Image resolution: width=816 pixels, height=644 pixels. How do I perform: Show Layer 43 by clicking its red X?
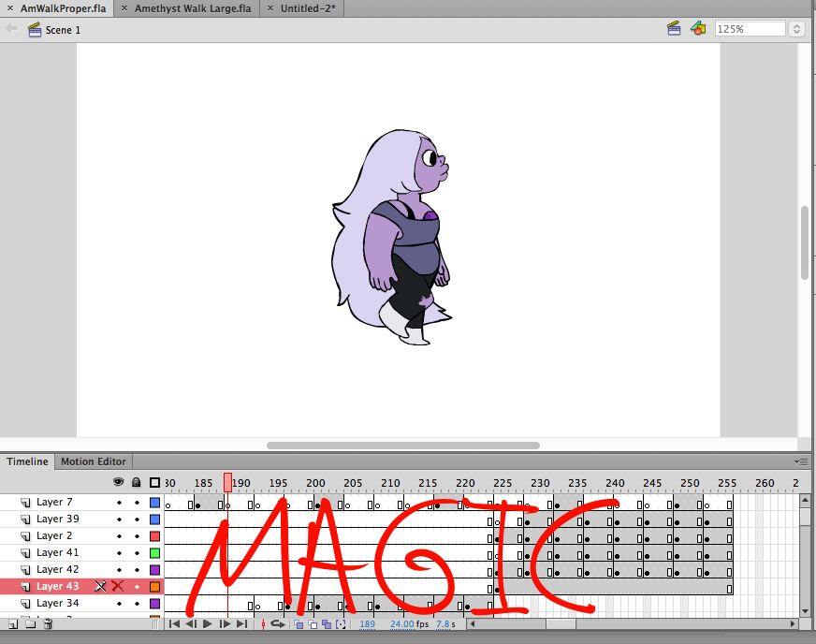118,586
